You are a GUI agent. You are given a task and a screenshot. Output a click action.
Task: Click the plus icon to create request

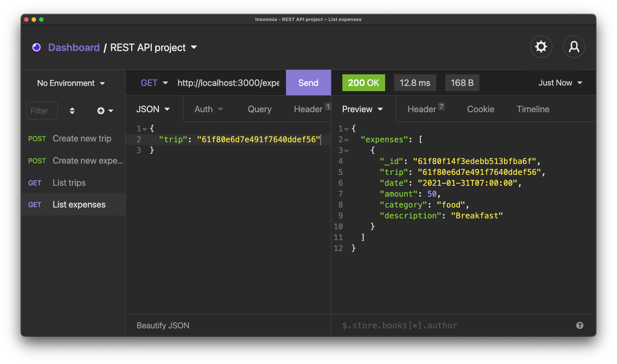coord(101,111)
